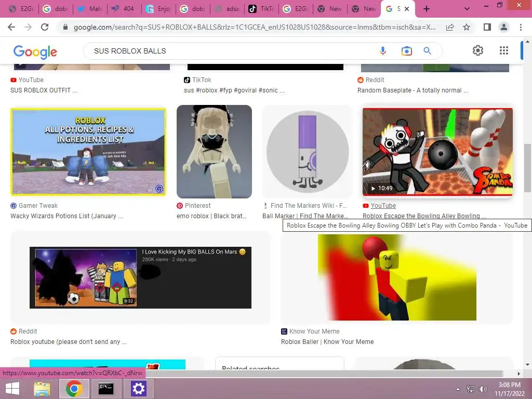Open the TikTok sus #roblox result
Screen dimensions: 532x399
[x=234, y=90]
